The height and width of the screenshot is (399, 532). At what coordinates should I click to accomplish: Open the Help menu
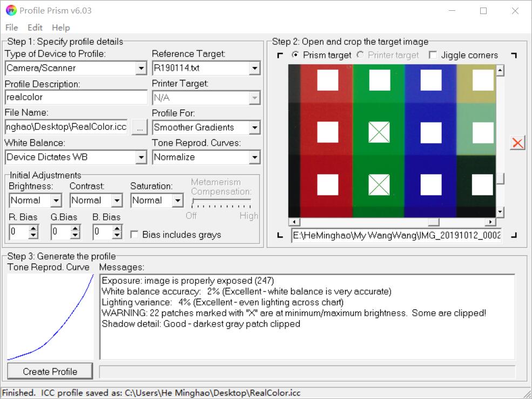click(x=61, y=28)
